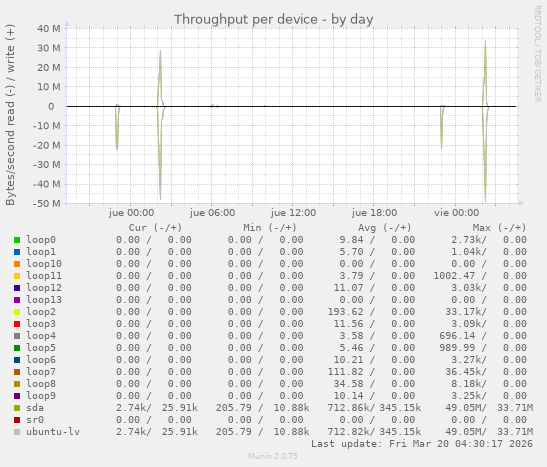Select the ubuntu-lv legend label

click(x=53, y=432)
